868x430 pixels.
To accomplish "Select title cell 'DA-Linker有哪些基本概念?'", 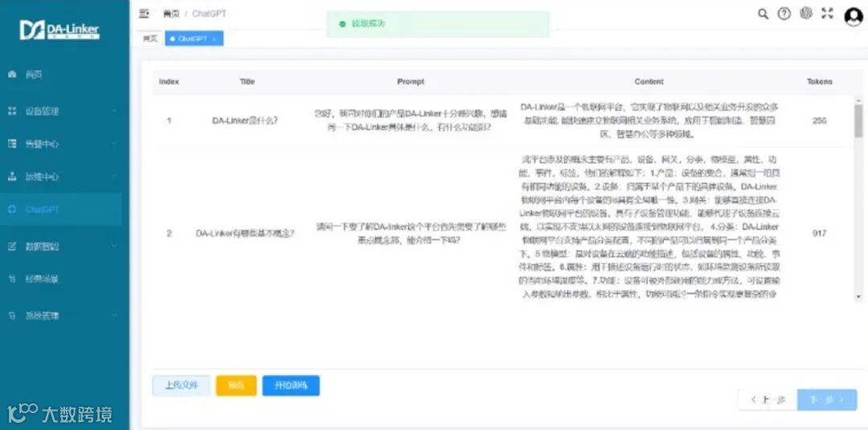I will pos(244,234).
